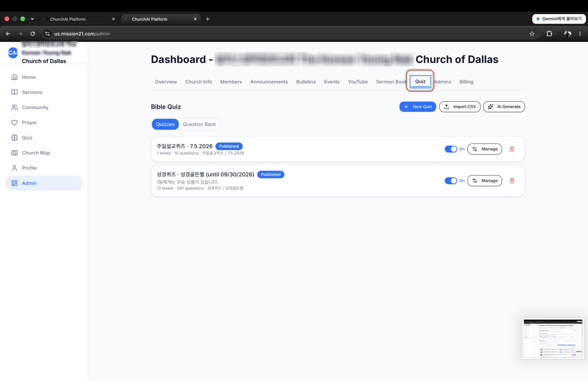Manage the 주일설교퀴즈 quiz
The width and height of the screenshot is (588, 381).
(x=485, y=149)
